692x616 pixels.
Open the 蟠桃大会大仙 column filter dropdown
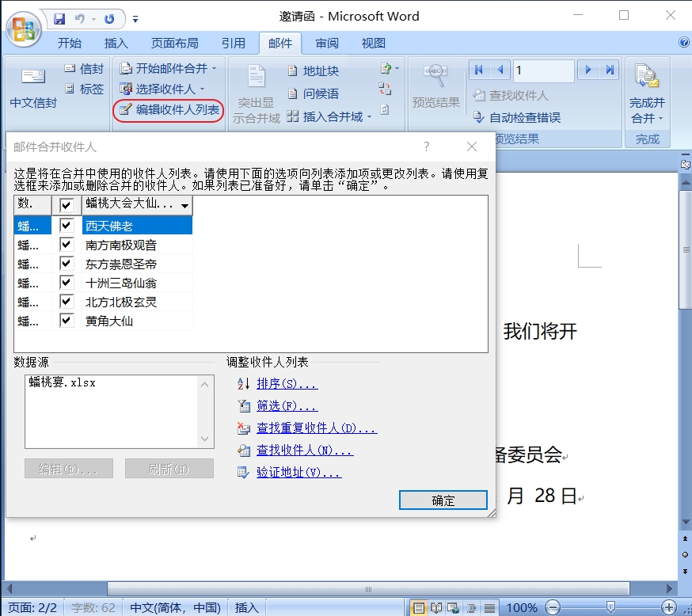(184, 206)
